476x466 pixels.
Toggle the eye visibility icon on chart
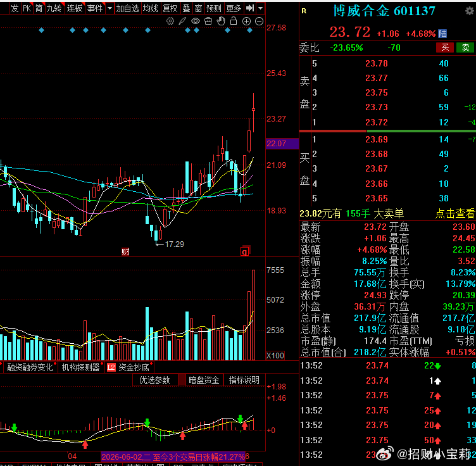[x=196, y=21]
